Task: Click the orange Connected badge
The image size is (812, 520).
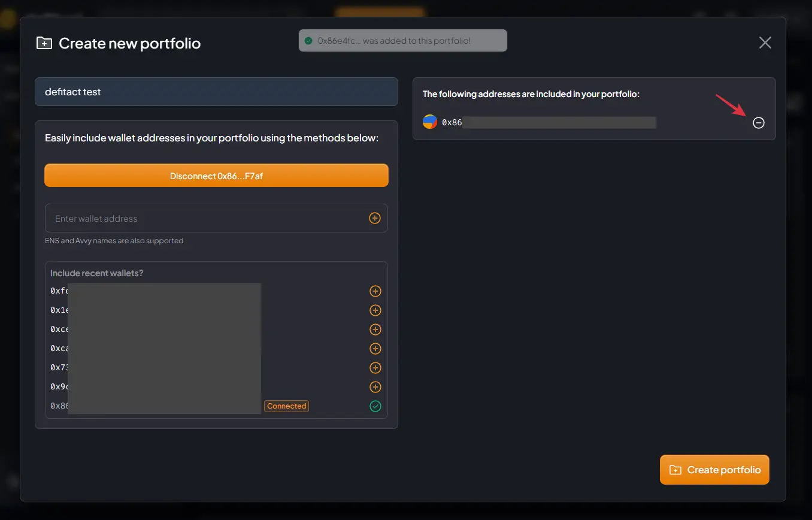Action: (286, 406)
